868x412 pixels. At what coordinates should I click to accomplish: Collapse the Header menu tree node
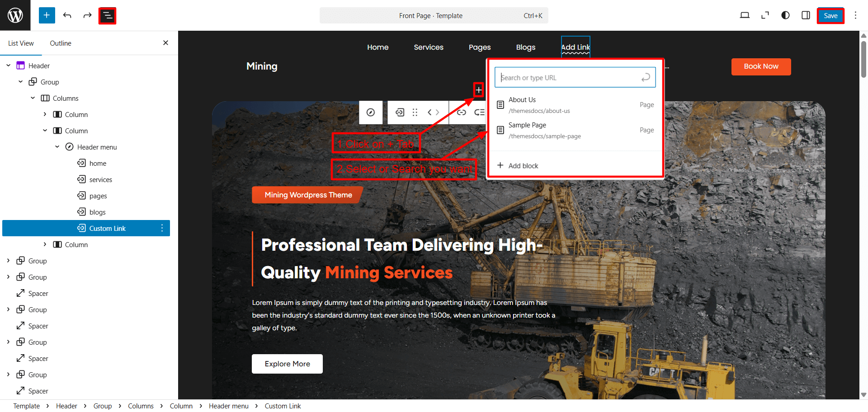click(x=57, y=147)
